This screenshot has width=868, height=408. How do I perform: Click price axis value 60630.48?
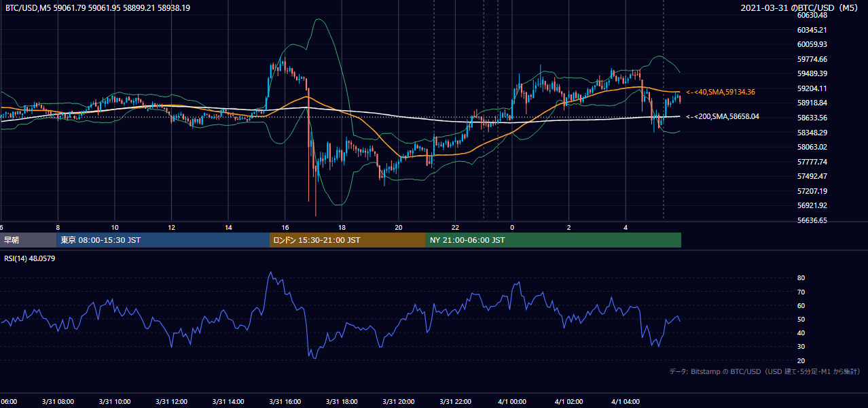[812, 15]
